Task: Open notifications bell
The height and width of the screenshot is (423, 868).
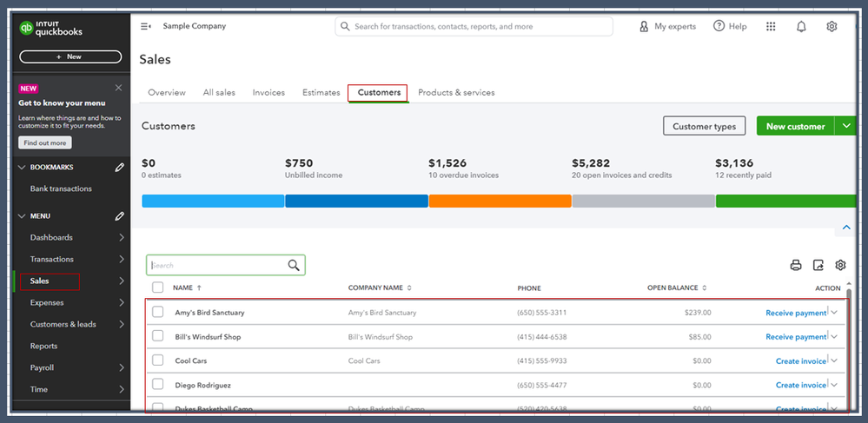Action: pyautogui.click(x=801, y=27)
